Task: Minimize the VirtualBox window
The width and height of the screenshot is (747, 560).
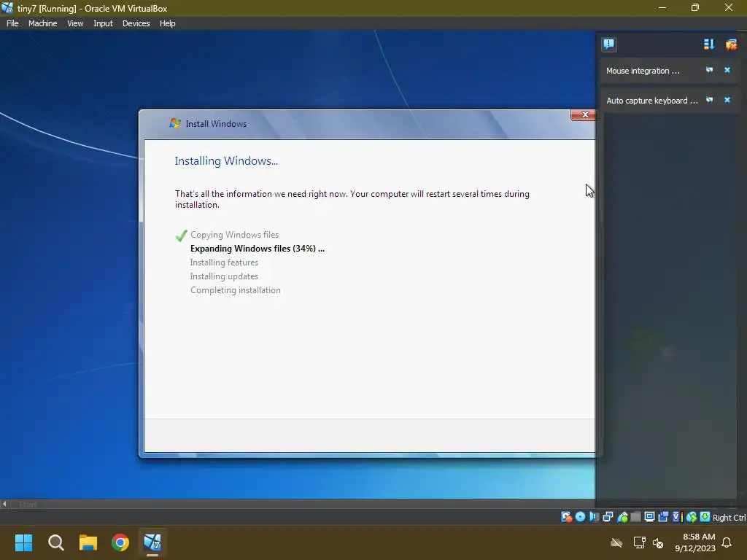Action: 662,7
